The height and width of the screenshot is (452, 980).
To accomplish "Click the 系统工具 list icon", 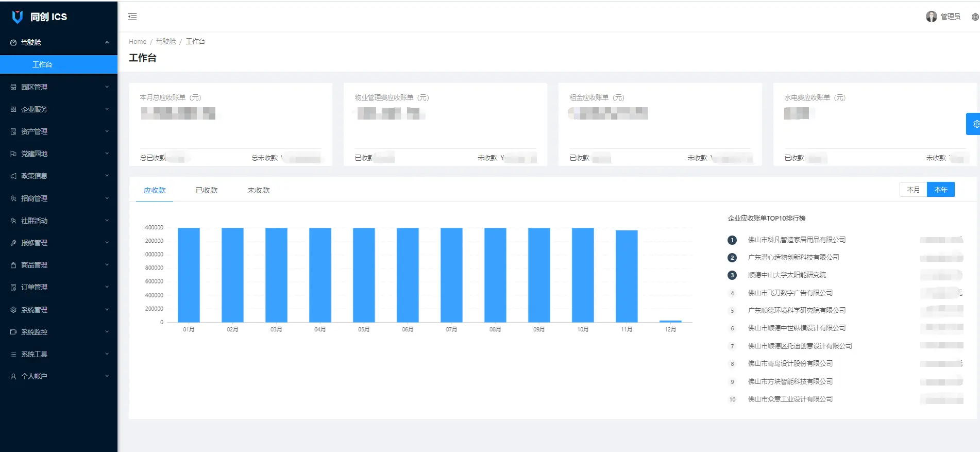I will coord(13,354).
